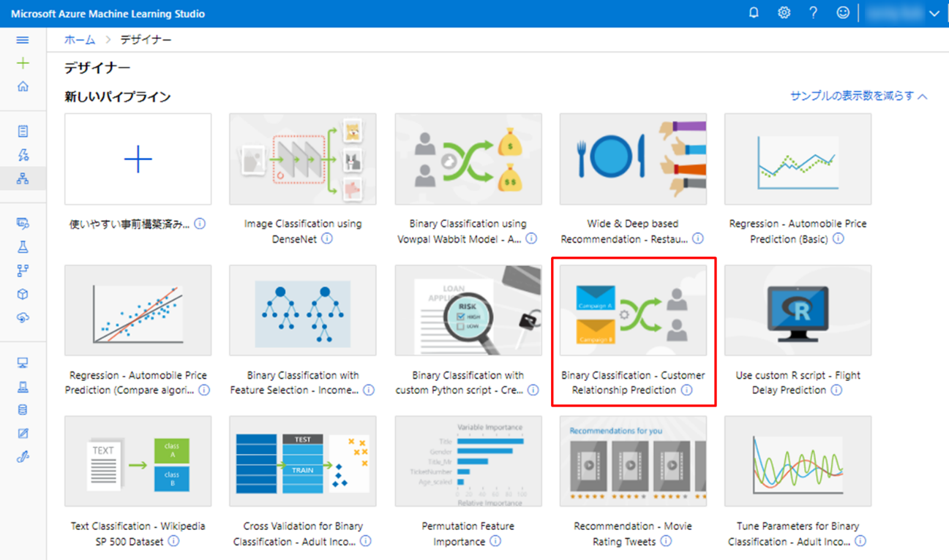Click サンプルの表示数を減らす link
The width and height of the screenshot is (949, 560).
[852, 96]
